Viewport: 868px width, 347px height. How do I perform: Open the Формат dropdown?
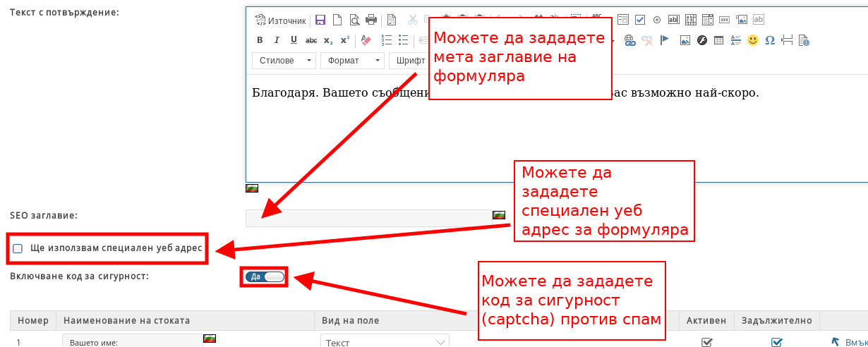[x=352, y=61]
